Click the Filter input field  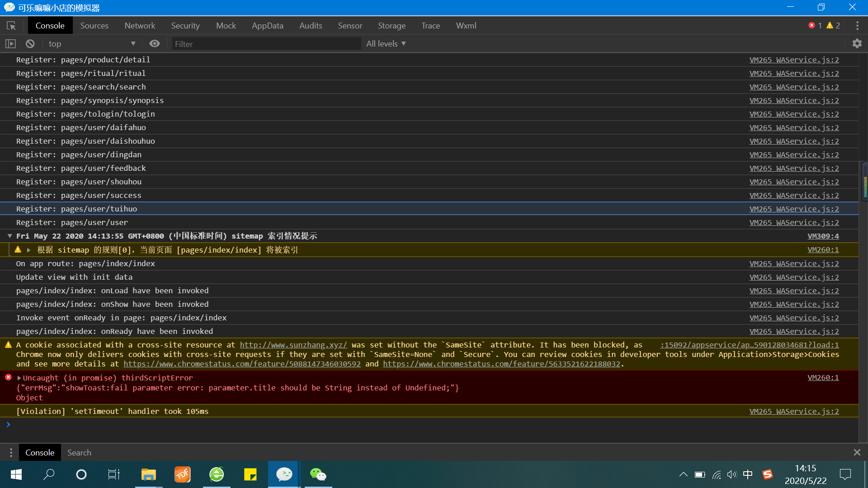(266, 44)
